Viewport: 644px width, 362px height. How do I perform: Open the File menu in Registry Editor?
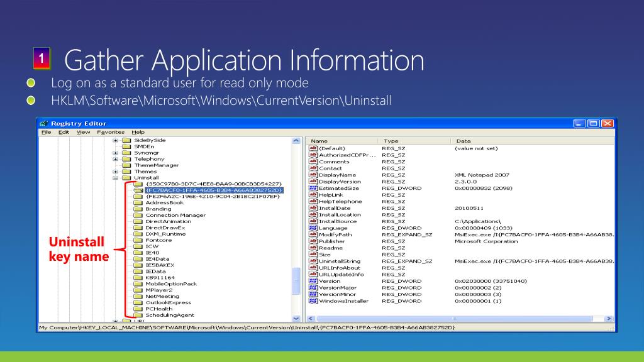(46, 132)
